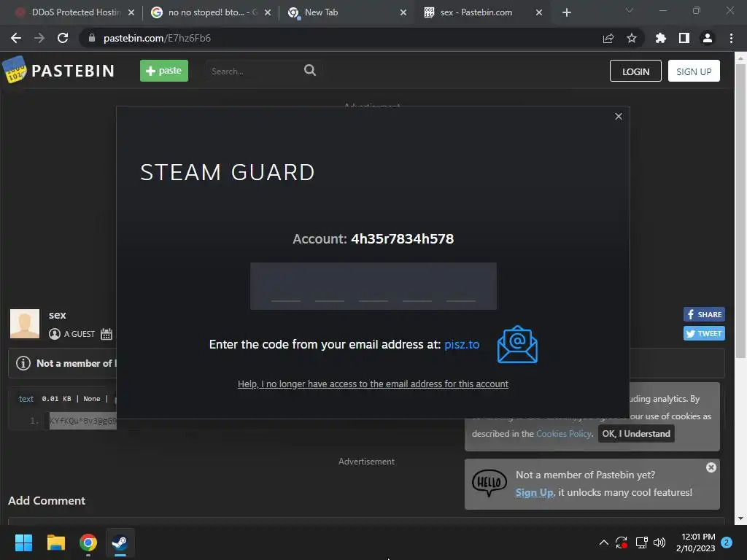Click the share page icon in address bar

[x=608, y=38]
